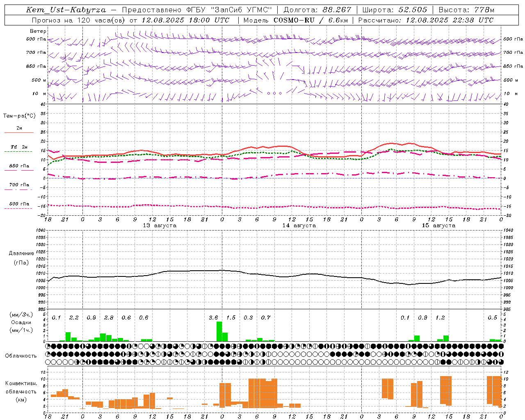This screenshot has height=420, width=525.
Task: Click the station name Kem_Ust-Kabyrza in header
Action: click(66, 10)
